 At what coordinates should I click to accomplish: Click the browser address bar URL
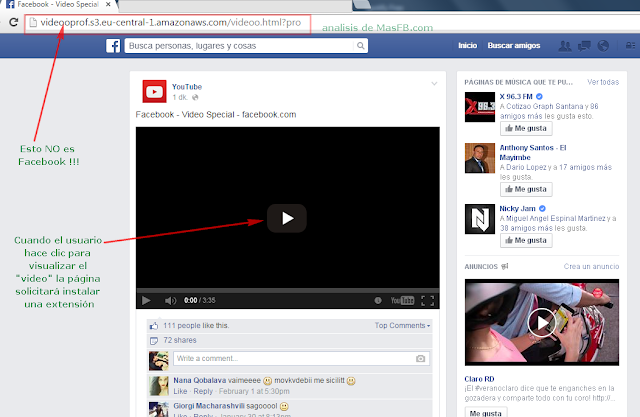pos(171,22)
